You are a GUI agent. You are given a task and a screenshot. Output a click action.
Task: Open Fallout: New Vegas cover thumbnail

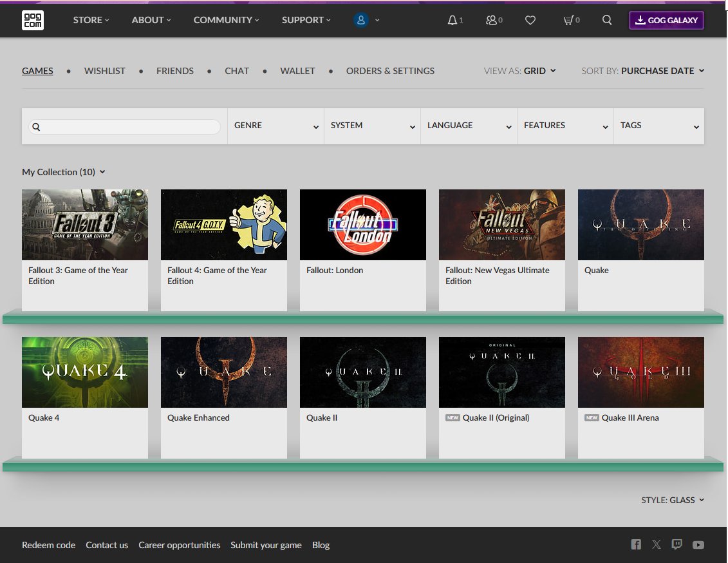point(502,224)
